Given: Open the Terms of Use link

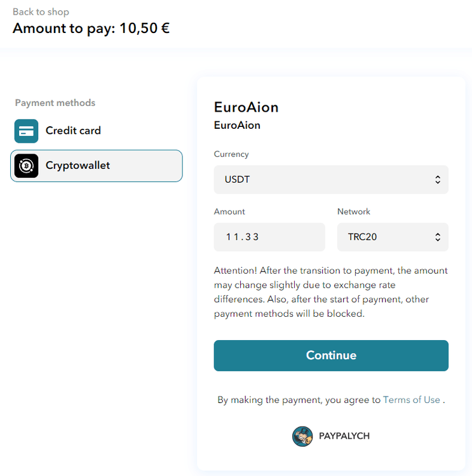Looking at the screenshot, I should pos(411,400).
